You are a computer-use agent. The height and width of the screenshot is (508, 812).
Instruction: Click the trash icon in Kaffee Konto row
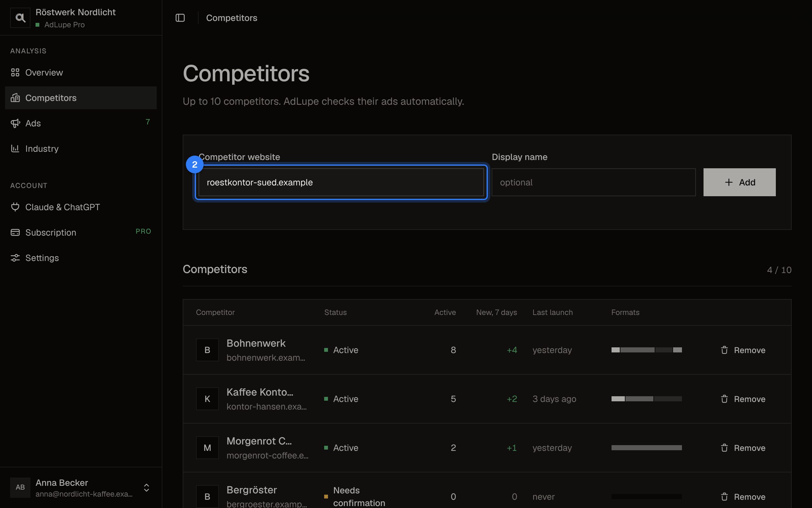click(724, 399)
